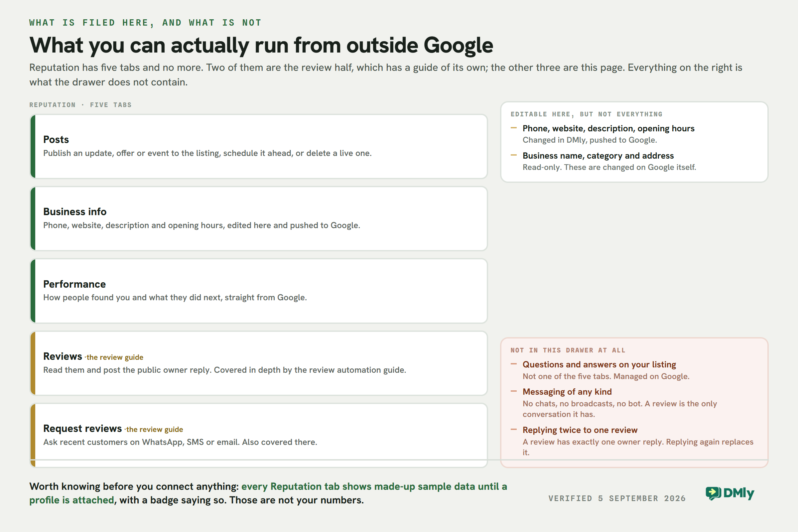Screen dimensions: 798x532
Task: Select the Performance card title
Action: click(x=74, y=284)
